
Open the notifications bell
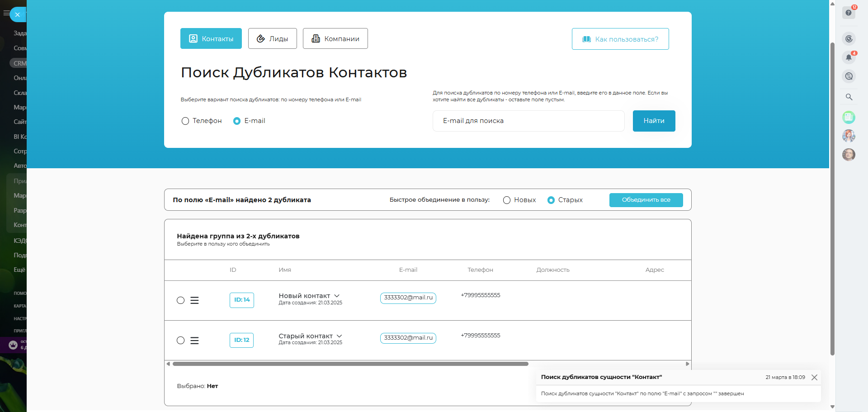pyautogui.click(x=849, y=57)
